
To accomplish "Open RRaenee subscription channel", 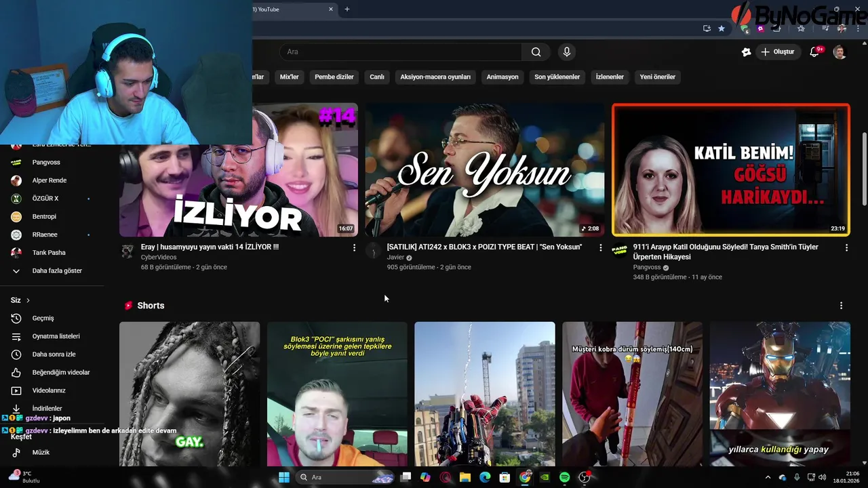I will (52, 235).
